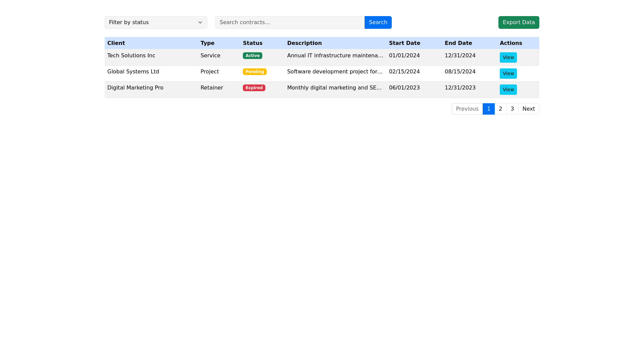This screenshot has width=644, height=362.
Task: Click the Start Date column header
Action: (x=404, y=43)
